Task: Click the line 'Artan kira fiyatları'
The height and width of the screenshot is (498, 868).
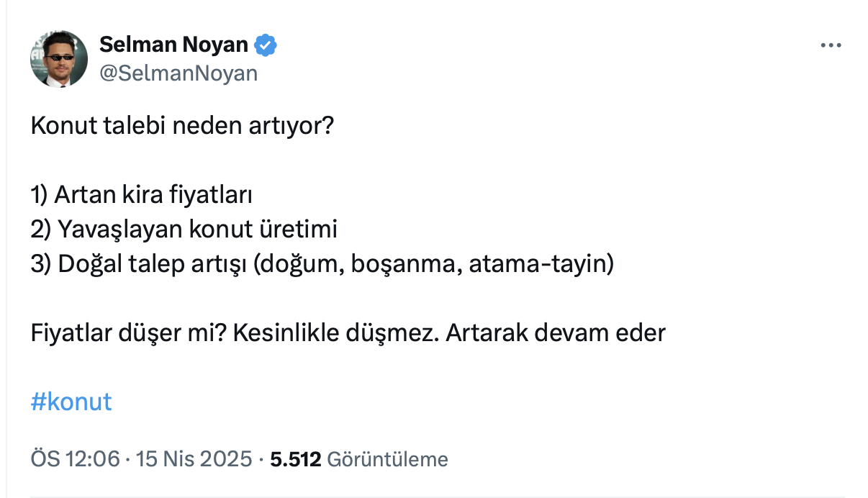Action: 155,195
